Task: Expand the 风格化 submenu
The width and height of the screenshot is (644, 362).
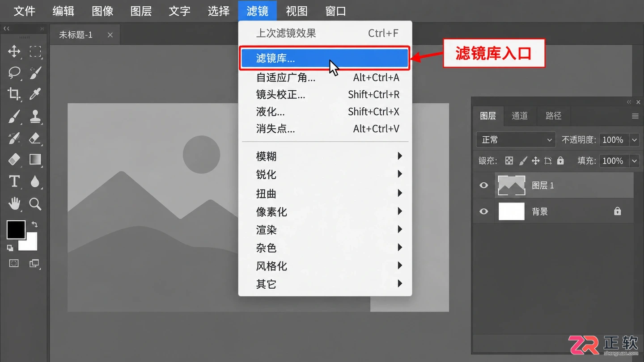Action: point(325,266)
